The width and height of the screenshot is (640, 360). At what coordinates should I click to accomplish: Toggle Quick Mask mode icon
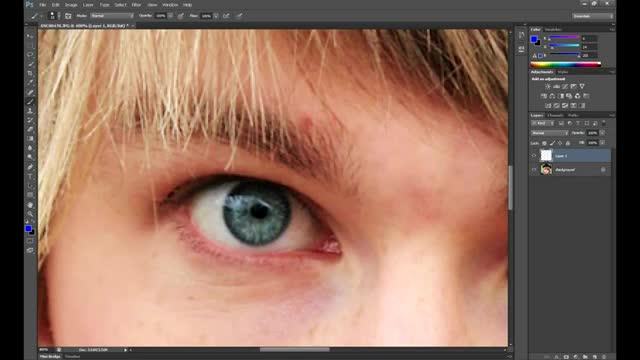coord(30,241)
